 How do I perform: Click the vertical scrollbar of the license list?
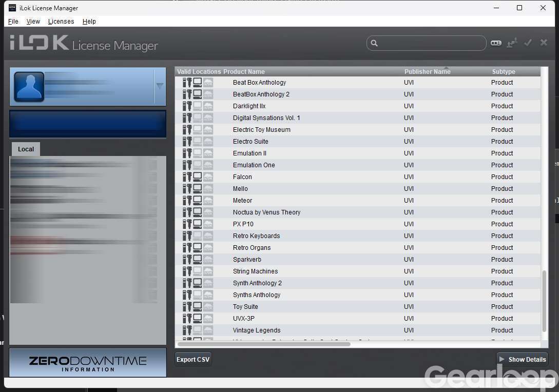[544, 301]
